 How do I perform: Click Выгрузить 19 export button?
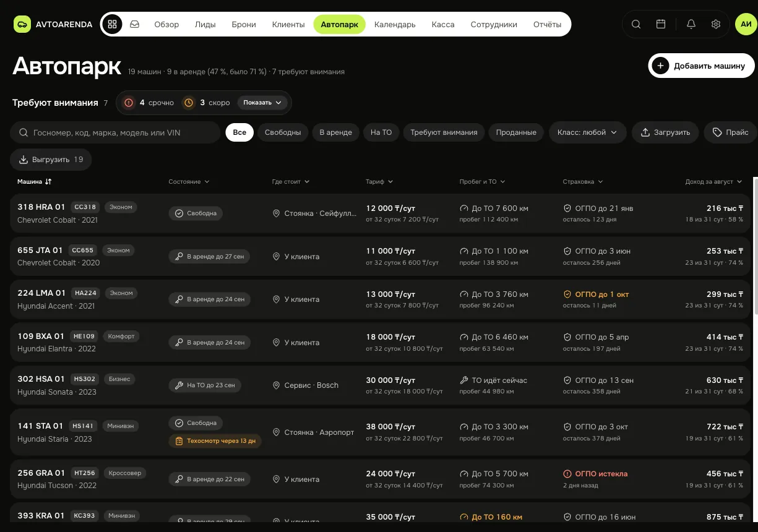[51, 160]
